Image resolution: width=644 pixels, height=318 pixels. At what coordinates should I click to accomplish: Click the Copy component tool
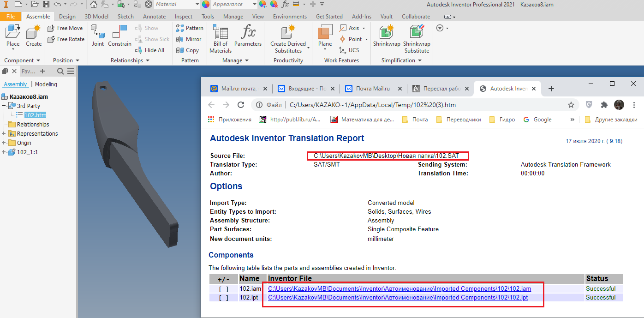pos(188,50)
